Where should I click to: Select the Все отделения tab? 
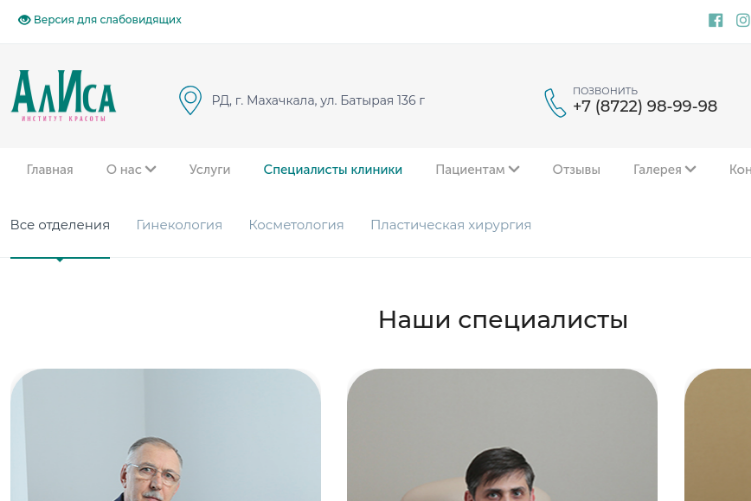[x=60, y=225]
